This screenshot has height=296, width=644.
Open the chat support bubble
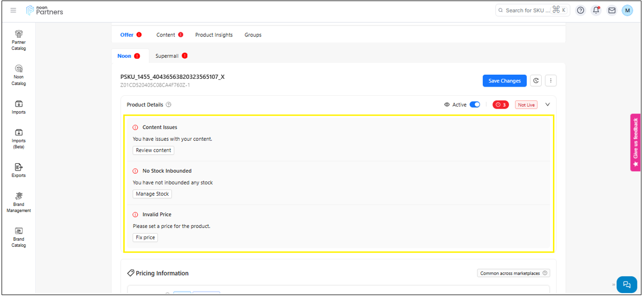(x=627, y=285)
